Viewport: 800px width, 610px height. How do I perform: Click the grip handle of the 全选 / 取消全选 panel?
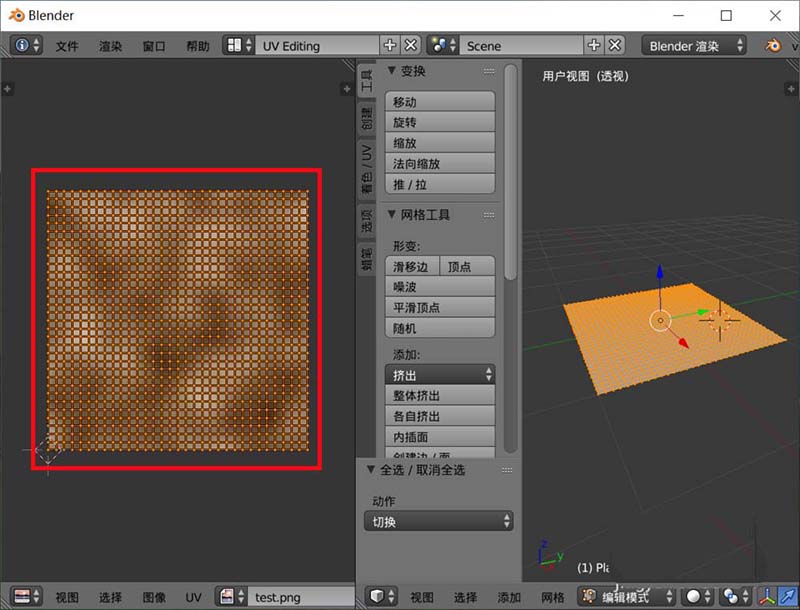pyautogui.click(x=507, y=470)
